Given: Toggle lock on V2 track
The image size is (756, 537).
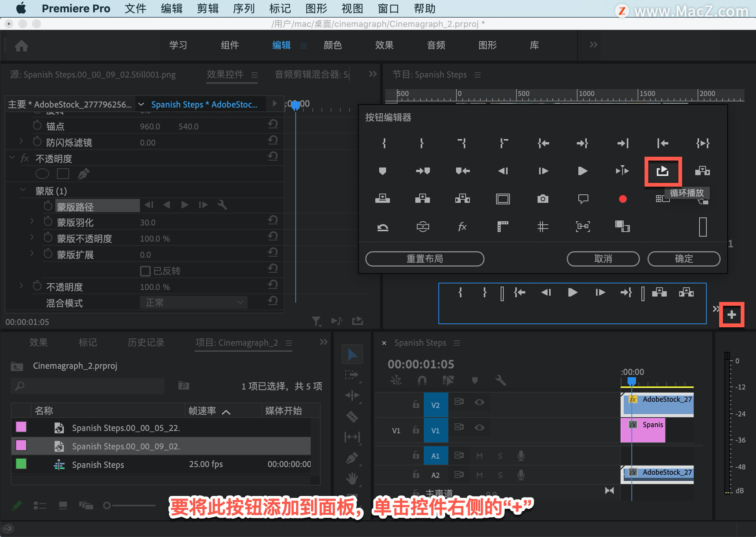Looking at the screenshot, I should click(x=416, y=404).
